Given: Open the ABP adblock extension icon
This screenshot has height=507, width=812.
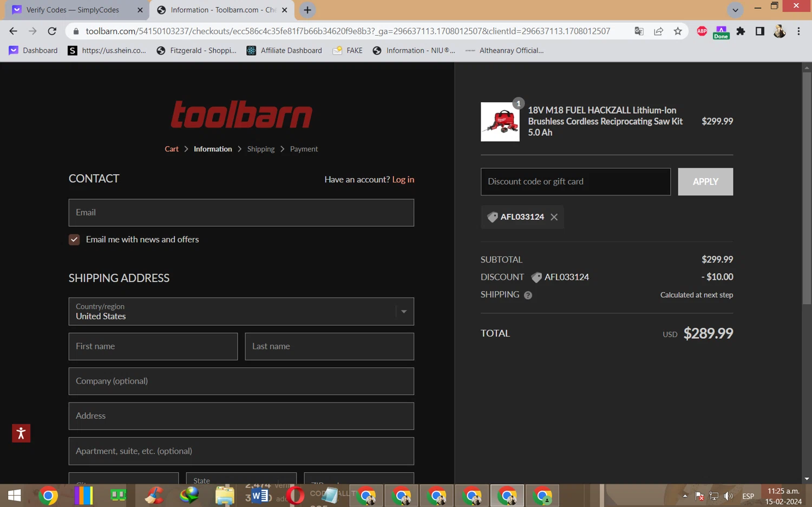Looking at the screenshot, I should 702,31.
